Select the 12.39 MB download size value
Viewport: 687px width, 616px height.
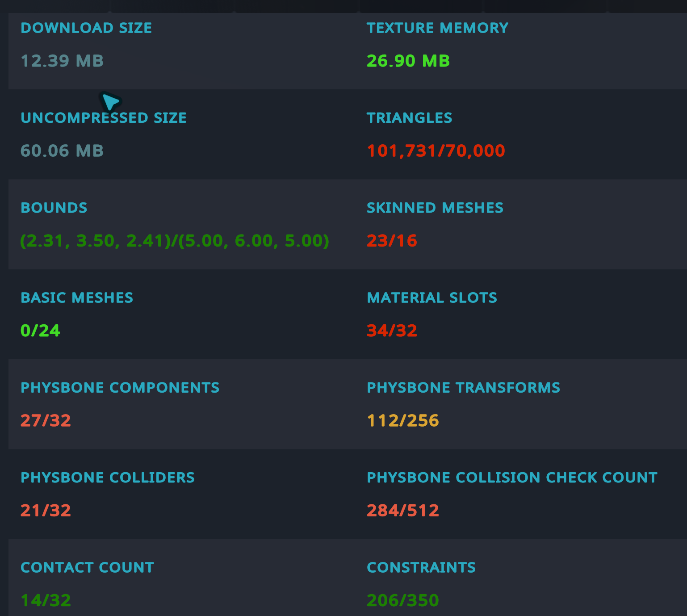62,61
